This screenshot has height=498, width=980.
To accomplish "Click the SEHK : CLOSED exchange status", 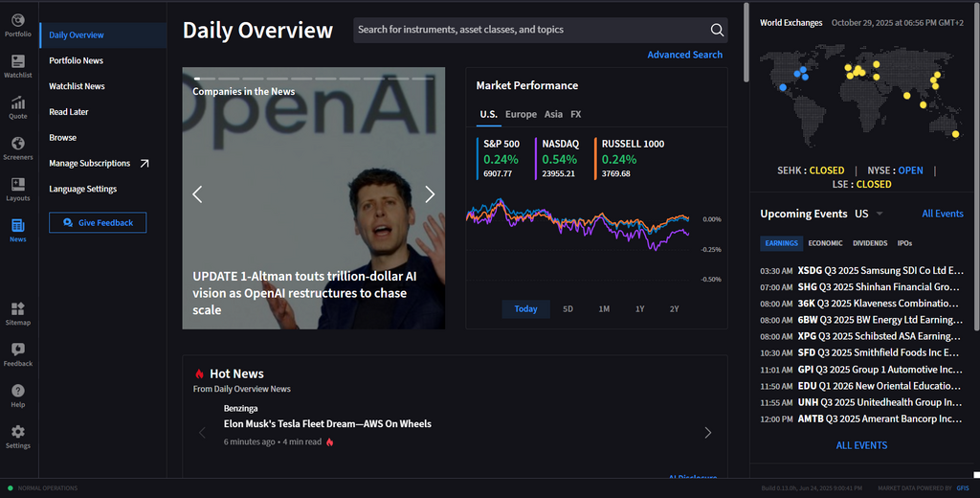I will point(811,170).
